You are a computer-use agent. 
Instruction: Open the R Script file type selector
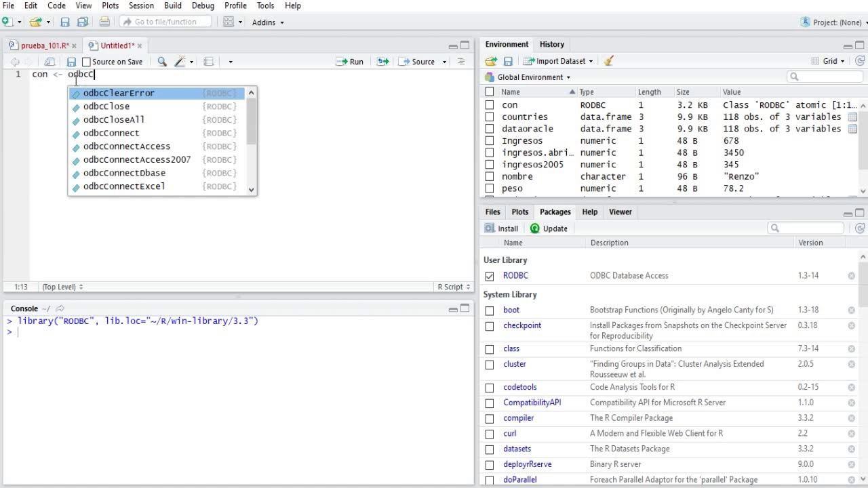(x=454, y=287)
